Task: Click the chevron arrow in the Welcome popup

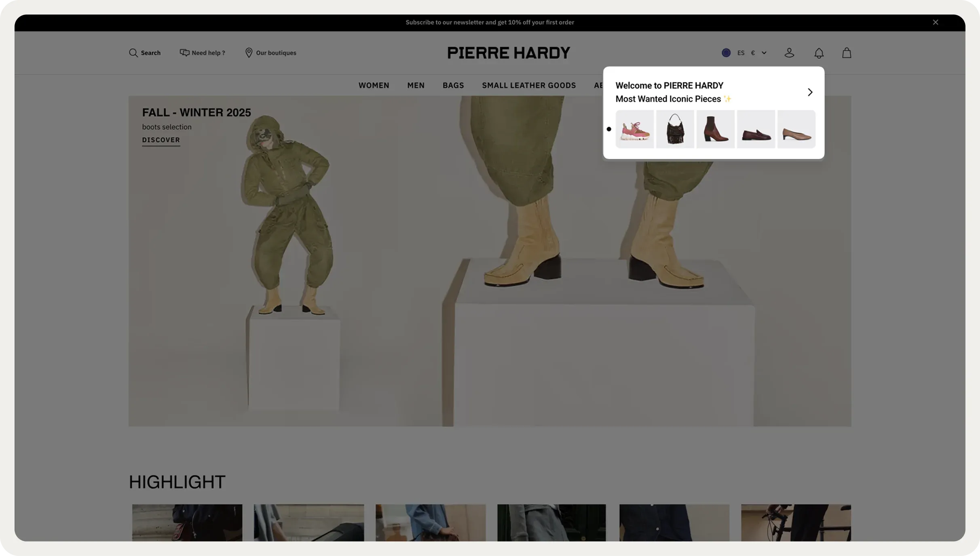Action: pos(810,92)
